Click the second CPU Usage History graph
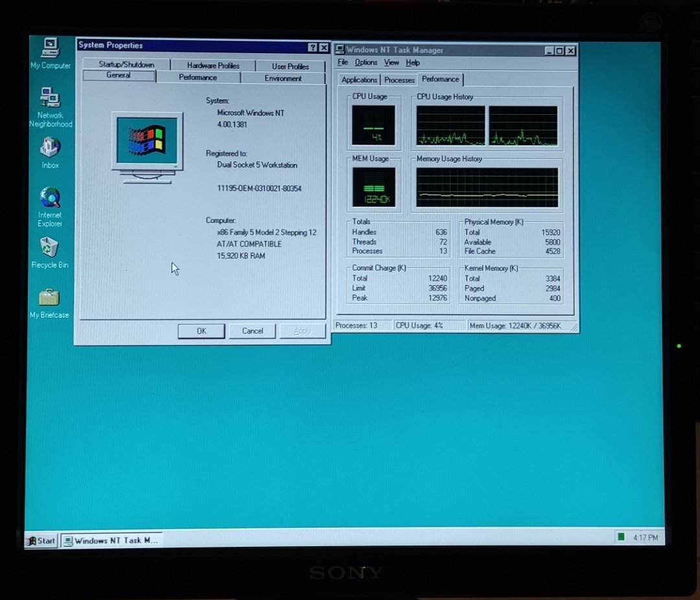The width and height of the screenshot is (700, 600). pyautogui.click(x=523, y=126)
